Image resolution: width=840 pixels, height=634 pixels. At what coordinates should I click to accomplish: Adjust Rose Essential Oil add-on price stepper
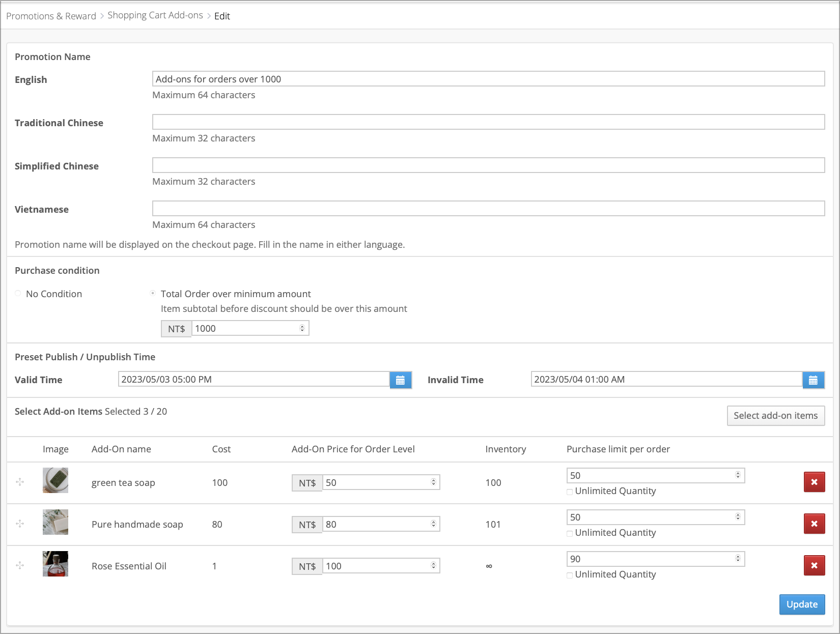[x=434, y=565]
